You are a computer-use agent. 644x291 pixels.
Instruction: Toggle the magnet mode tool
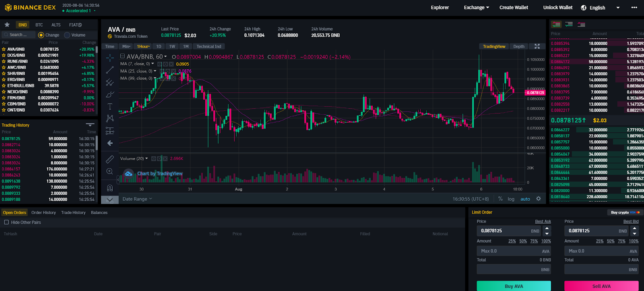(109, 188)
